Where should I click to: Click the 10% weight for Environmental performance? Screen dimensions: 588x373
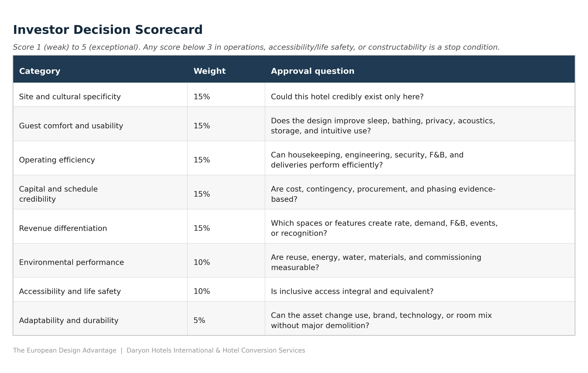202,262
